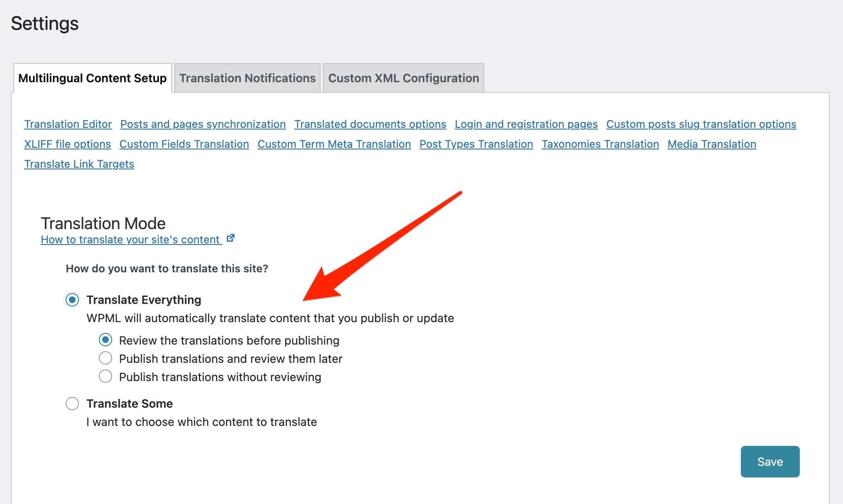Select Translate Some radio button
Viewport: 843px width, 504px height.
[72, 403]
